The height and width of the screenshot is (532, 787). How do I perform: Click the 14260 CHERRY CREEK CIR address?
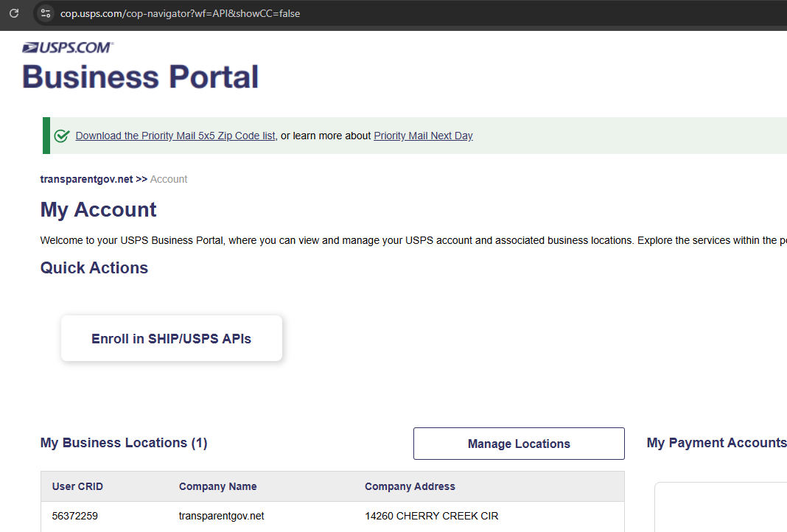pos(431,516)
